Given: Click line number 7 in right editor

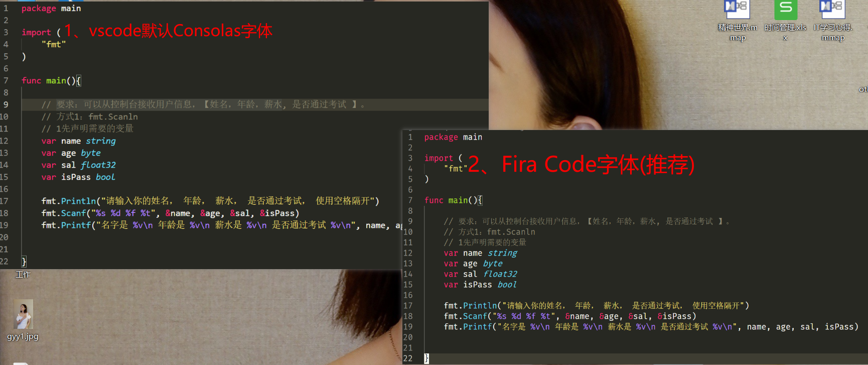Looking at the screenshot, I should coord(410,200).
